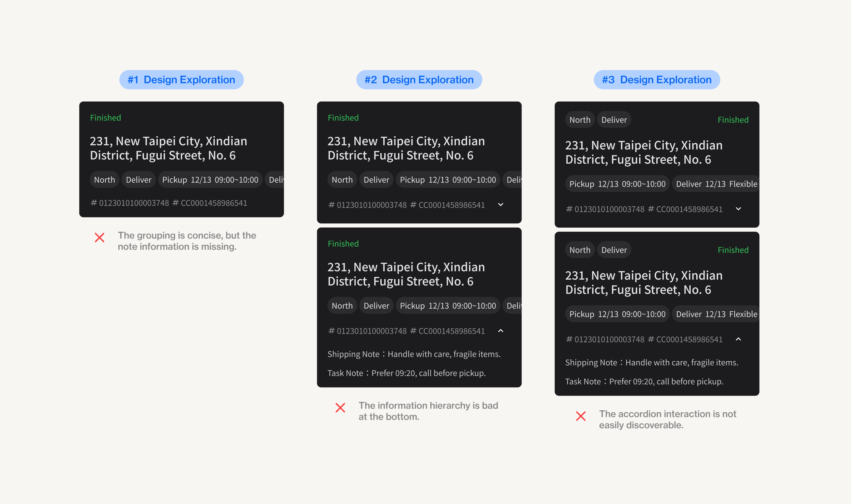Expand the collapsed card in design #2
This screenshot has width=851, height=504.
click(501, 205)
